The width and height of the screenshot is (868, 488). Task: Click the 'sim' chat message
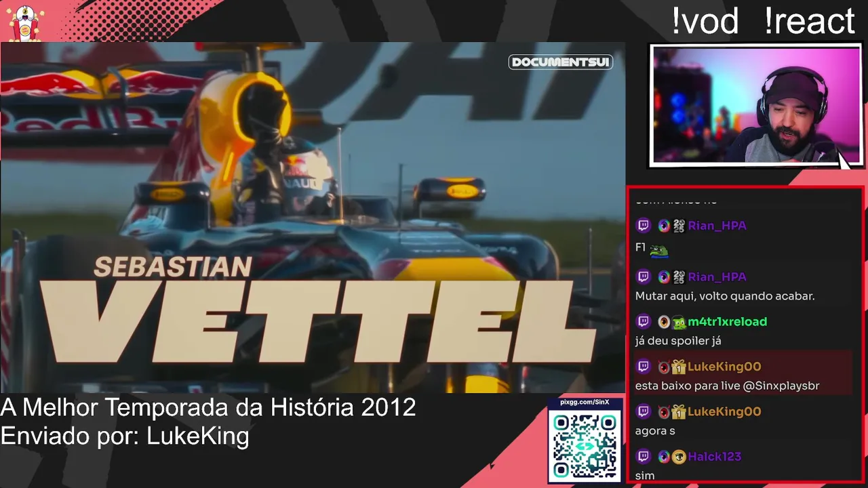(645, 476)
